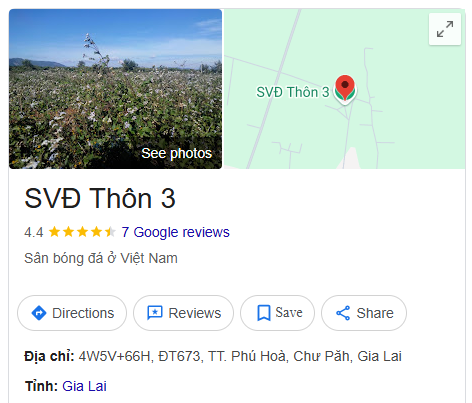The width and height of the screenshot is (472, 403).
Task: Click the blue Directions arrow icon
Action: point(39,313)
